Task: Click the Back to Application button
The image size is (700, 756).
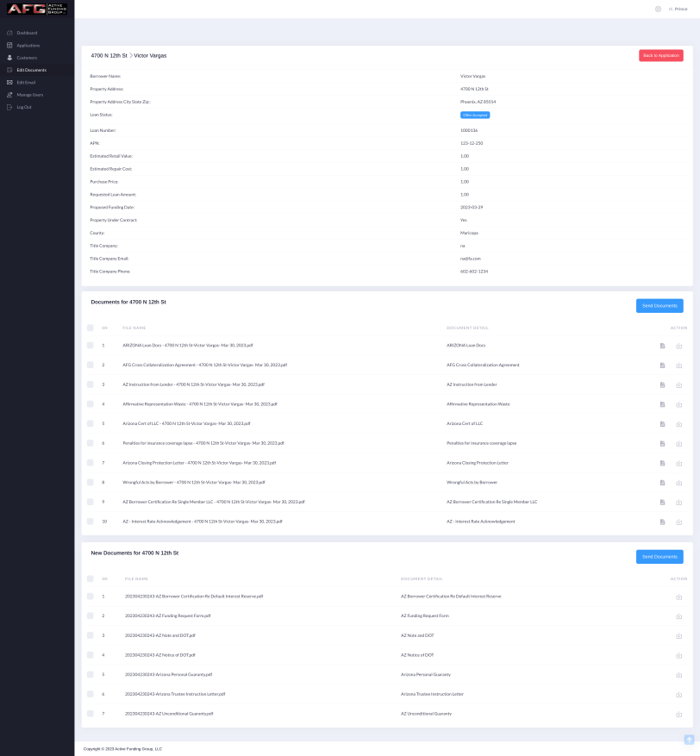Action: tap(660, 55)
